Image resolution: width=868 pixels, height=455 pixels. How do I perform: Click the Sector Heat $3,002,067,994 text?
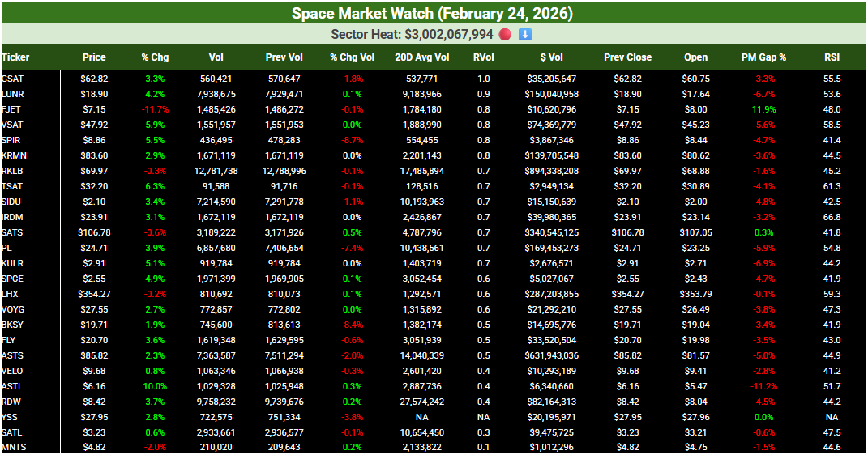(x=412, y=34)
